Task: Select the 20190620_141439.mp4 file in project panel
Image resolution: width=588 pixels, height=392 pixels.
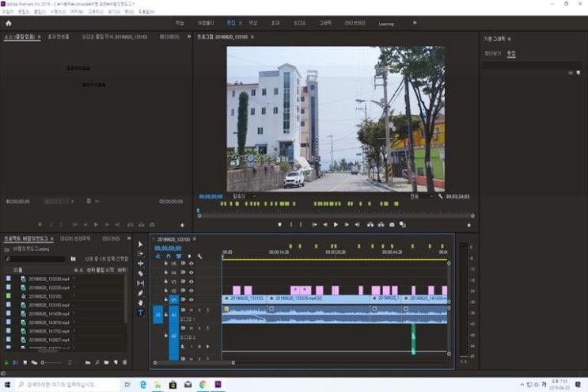Action: click(x=49, y=314)
